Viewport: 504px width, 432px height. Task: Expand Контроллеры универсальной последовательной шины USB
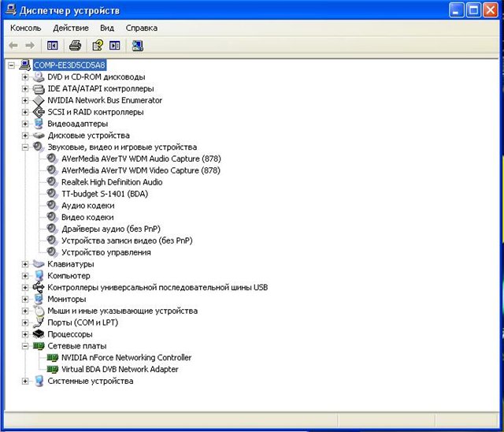tap(25, 287)
